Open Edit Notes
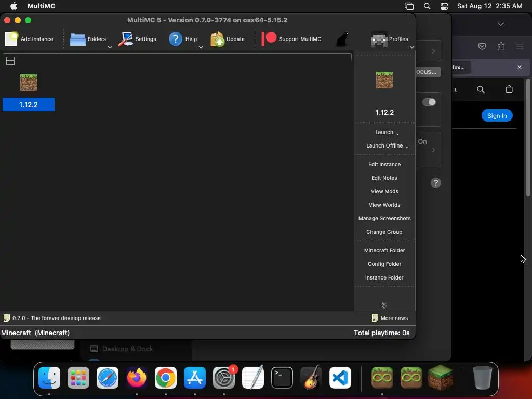 pos(384,178)
